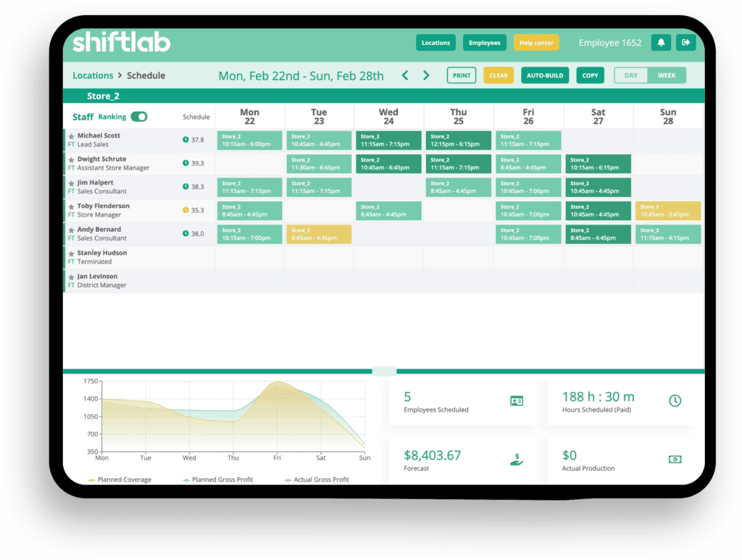Select Stanley Hudson Terminated row

pyautogui.click(x=384, y=258)
